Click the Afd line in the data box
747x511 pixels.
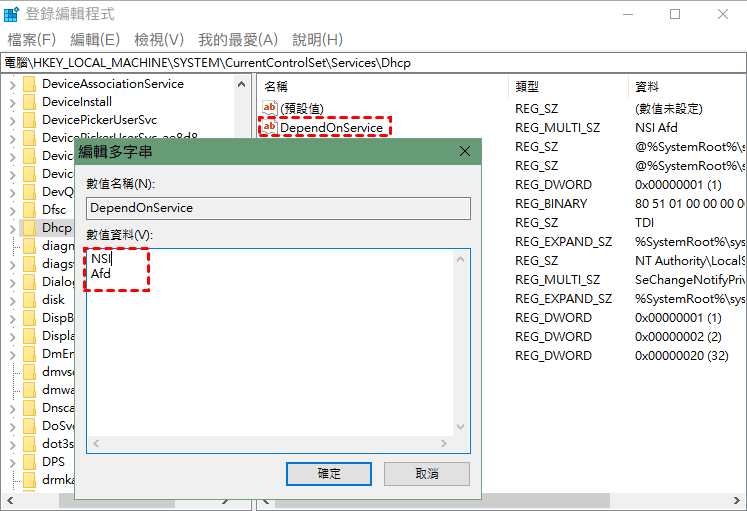(101, 274)
